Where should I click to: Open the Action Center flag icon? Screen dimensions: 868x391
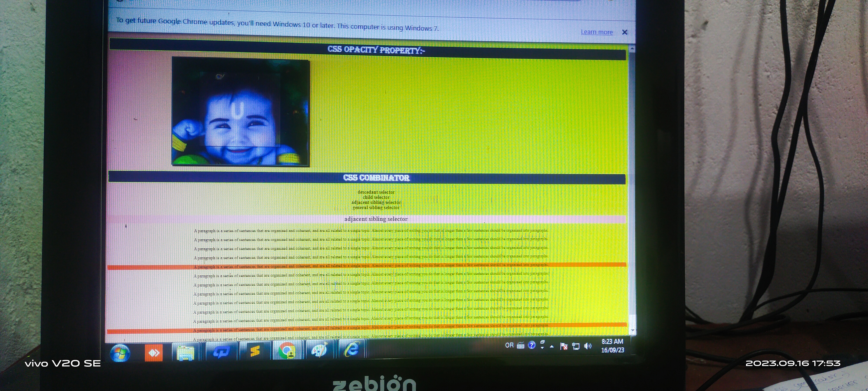click(564, 346)
